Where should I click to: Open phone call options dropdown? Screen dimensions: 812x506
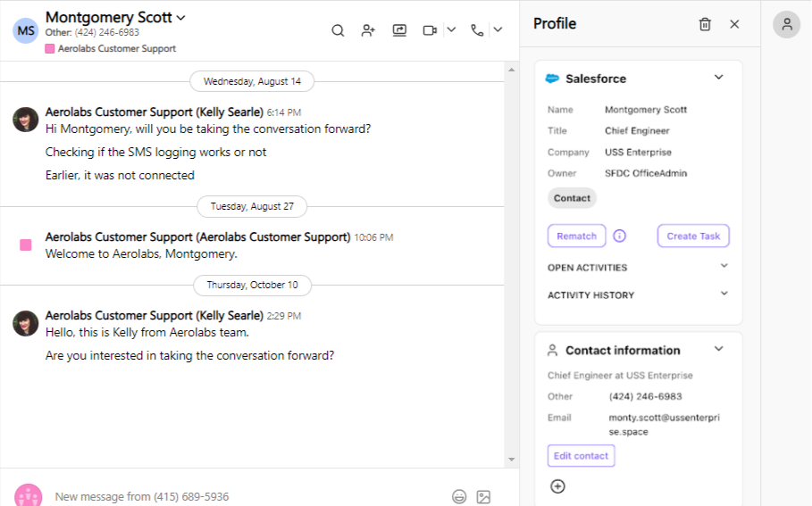pos(498,30)
